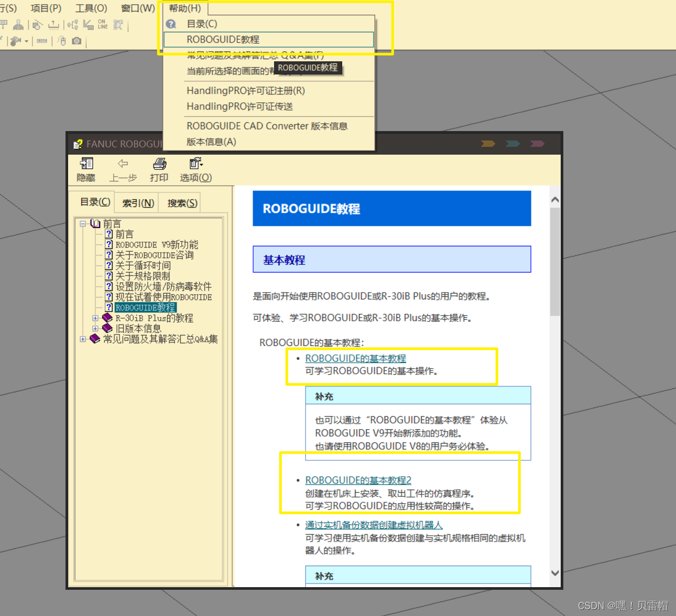Select 关于循环时间 tree item
The width and height of the screenshot is (676, 616).
[x=143, y=266]
